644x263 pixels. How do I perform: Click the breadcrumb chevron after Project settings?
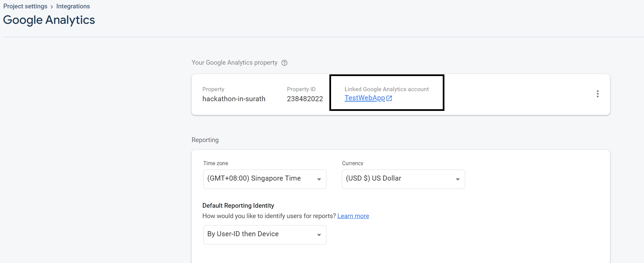[52, 7]
